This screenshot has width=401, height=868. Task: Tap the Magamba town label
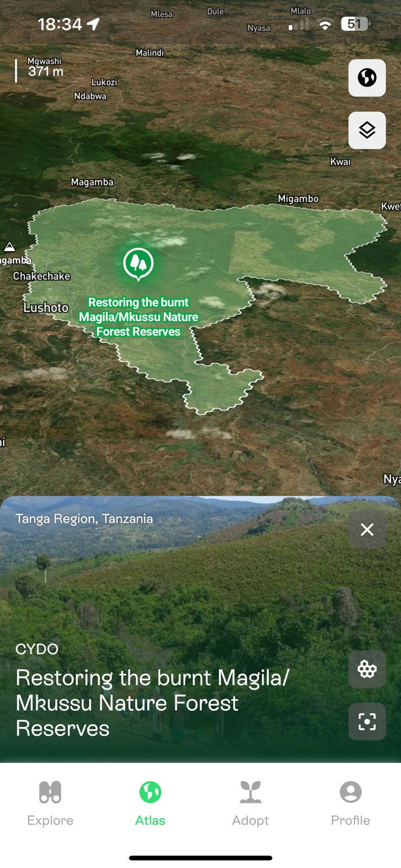pos(92,182)
